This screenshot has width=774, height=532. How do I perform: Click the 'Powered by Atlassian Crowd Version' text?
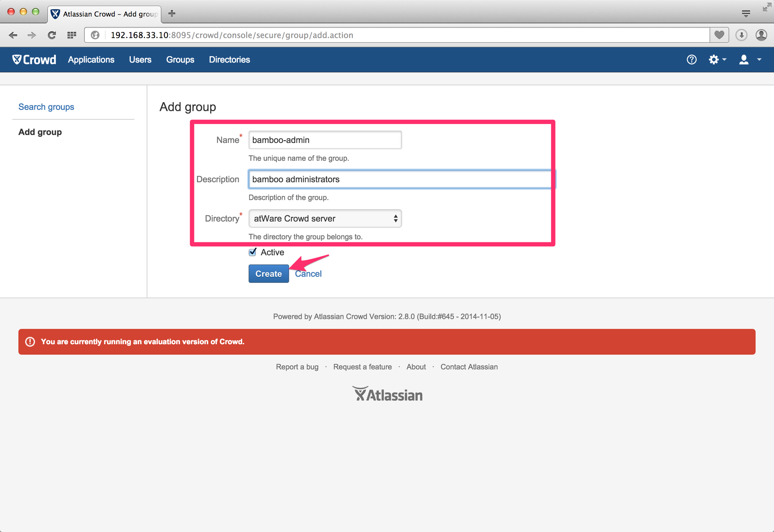(x=387, y=317)
